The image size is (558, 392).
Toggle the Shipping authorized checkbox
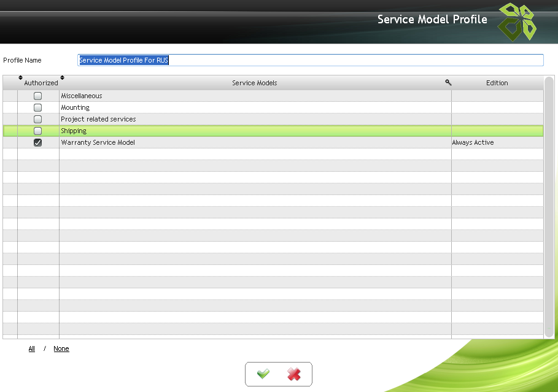pos(37,131)
